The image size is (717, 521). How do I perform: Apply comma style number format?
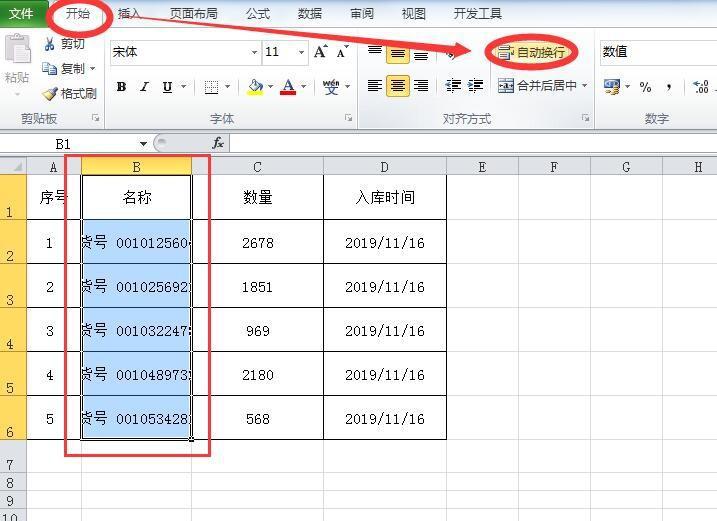(x=669, y=87)
